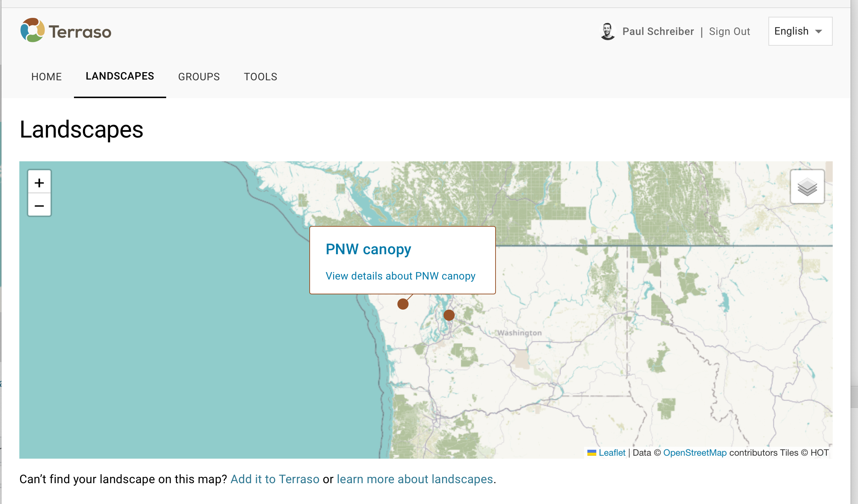Image resolution: width=858 pixels, height=504 pixels.
Task: Click the Ukrainian flag next to Leaflet
Action: (x=592, y=452)
